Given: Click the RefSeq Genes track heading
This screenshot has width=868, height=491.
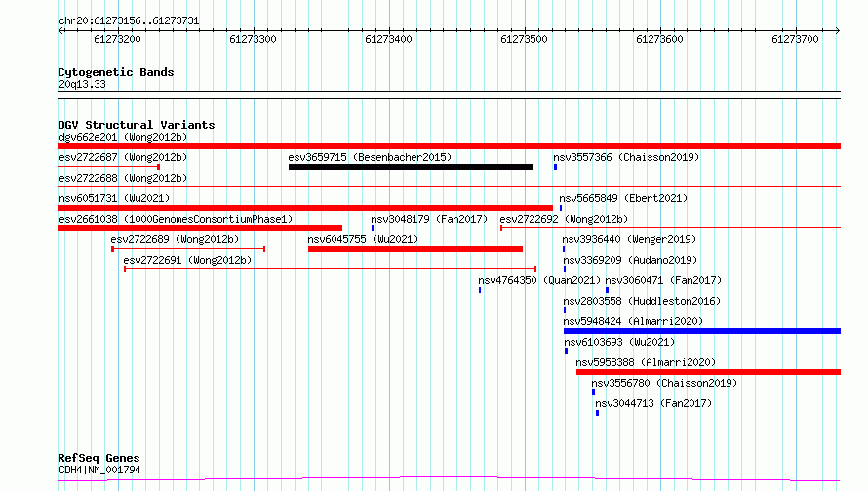Looking at the screenshot, I should pos(99,458).
